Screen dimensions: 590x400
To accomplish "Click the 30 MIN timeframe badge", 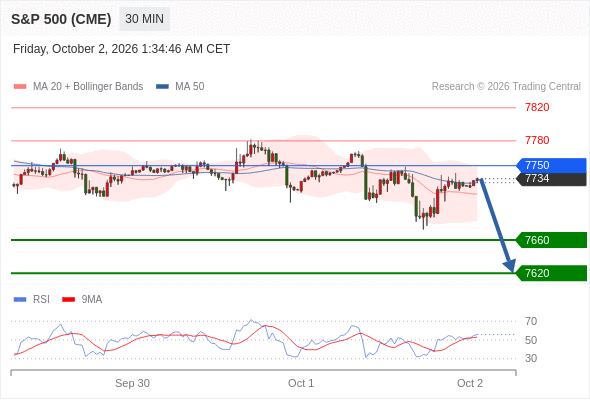I will coord(144,19).
